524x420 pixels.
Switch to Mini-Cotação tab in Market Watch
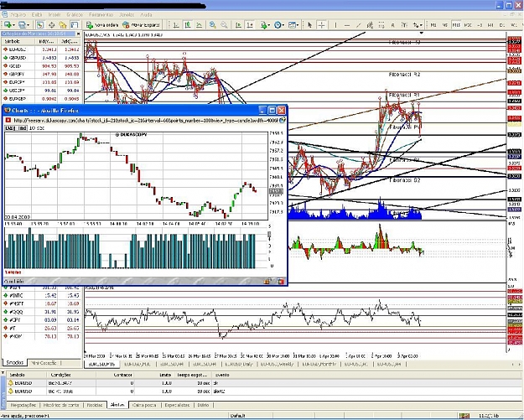44,362
